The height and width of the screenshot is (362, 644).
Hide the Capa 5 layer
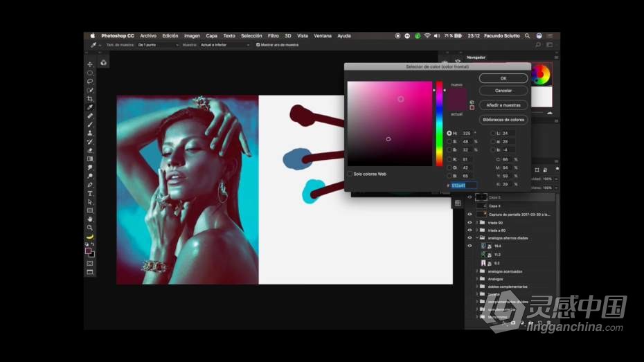coord(470,197)
